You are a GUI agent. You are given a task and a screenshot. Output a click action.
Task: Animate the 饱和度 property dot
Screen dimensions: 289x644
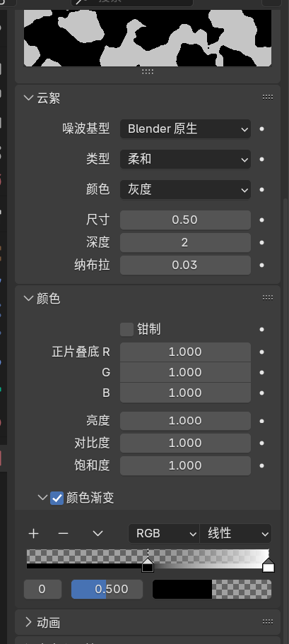click(x=262, y=466)
